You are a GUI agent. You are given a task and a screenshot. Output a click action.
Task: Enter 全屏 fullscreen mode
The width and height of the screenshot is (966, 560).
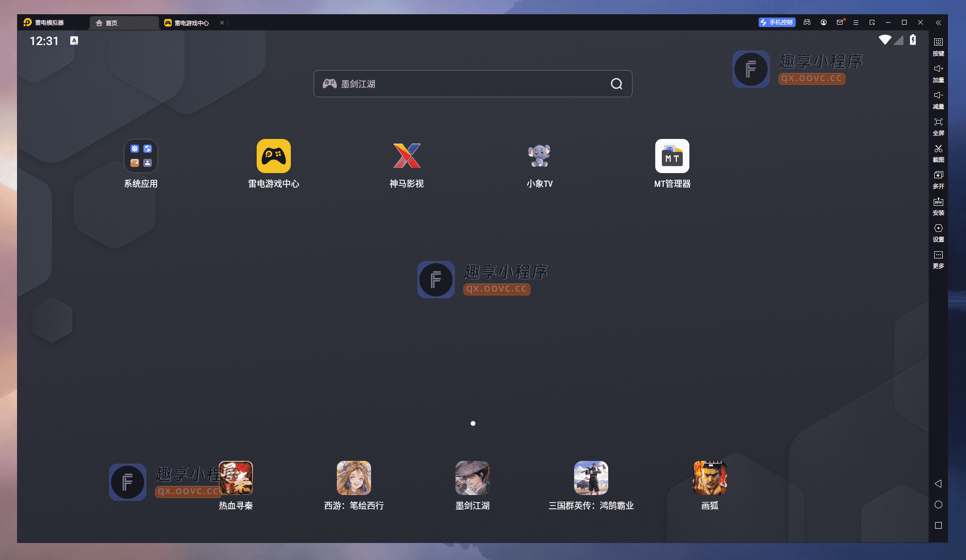(938, 127)
